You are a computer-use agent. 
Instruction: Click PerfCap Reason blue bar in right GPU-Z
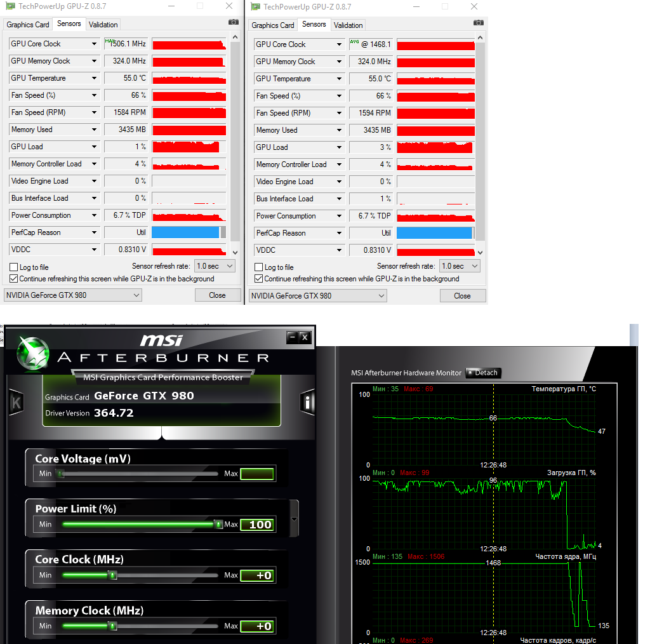pyautogui.click(x=434, y=233)
